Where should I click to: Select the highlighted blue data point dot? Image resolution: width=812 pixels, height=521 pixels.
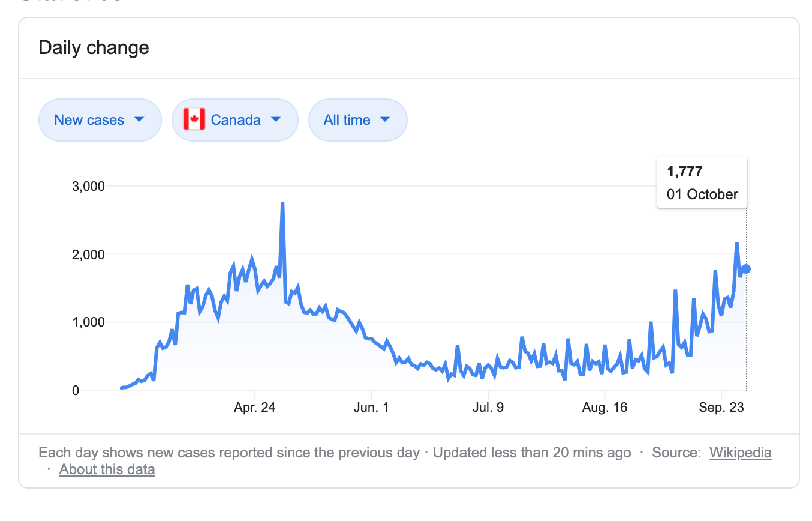746,269
